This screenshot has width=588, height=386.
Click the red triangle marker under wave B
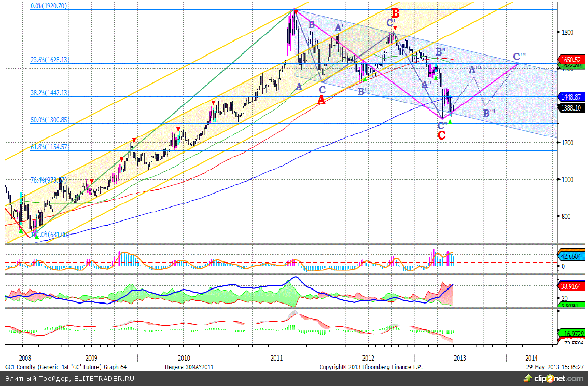pos(395,27)
